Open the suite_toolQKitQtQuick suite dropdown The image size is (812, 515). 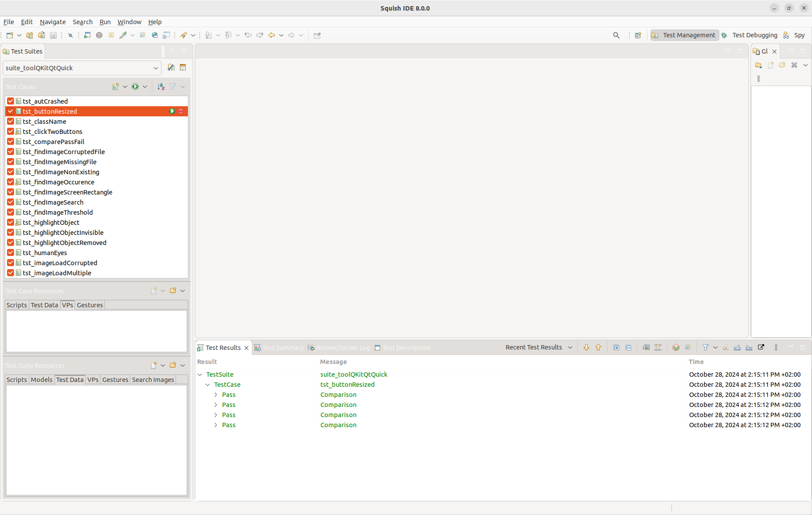pos(155,68)
